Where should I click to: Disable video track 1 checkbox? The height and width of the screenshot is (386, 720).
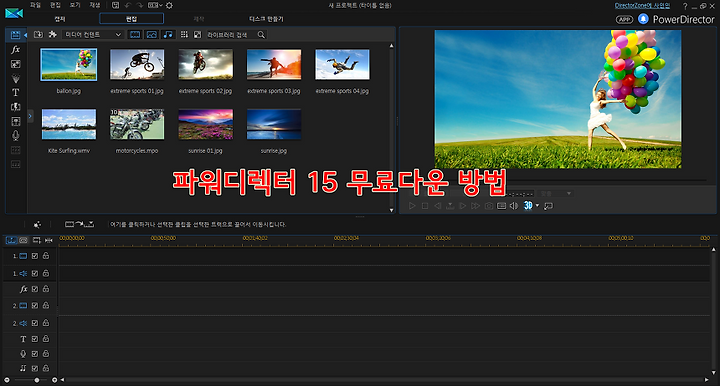coord(35,256)
